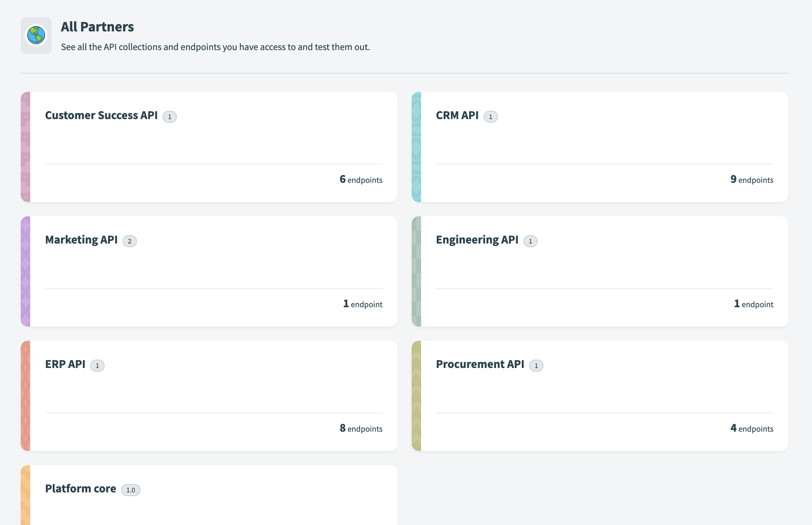Click the teal stripe on the CRM API card

click(416, 147)
